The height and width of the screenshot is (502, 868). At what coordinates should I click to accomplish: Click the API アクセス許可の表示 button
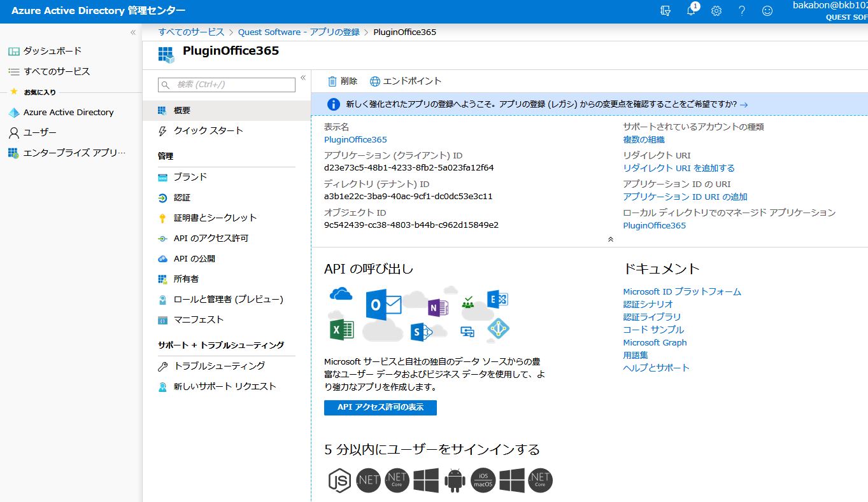tap(380, 407)
